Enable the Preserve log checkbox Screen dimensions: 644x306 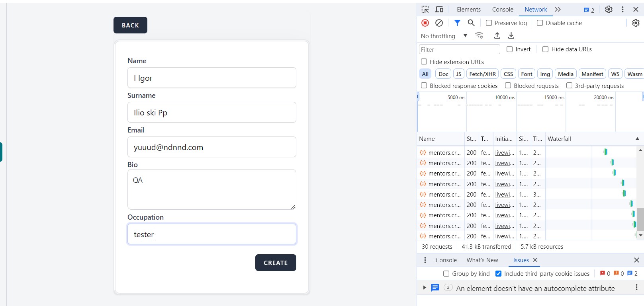489,23
